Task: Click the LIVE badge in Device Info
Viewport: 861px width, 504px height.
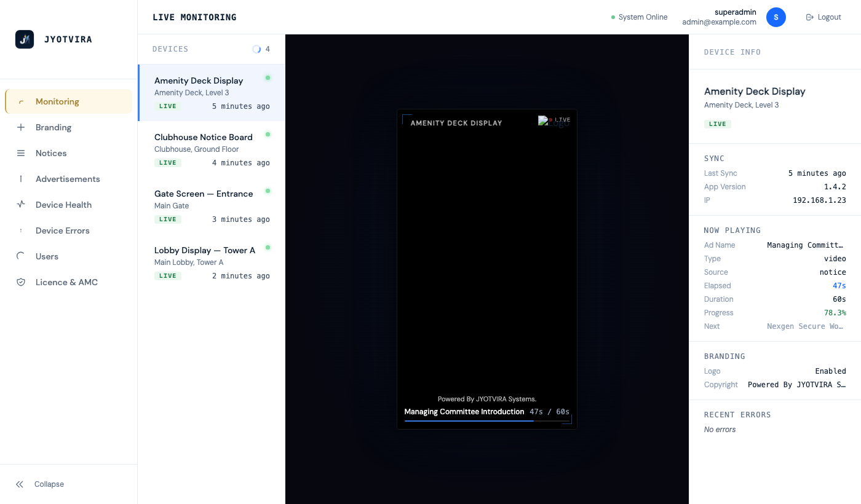Action: 717,124
